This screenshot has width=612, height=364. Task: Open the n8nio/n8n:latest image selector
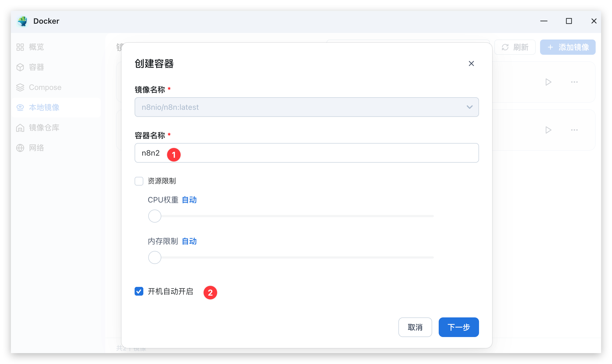point(300,107)
